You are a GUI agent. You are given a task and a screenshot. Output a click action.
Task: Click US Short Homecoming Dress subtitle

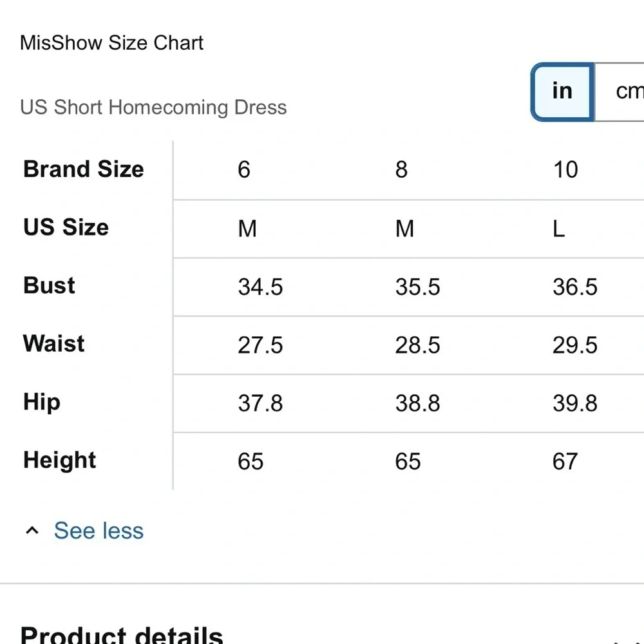(153, 108)
